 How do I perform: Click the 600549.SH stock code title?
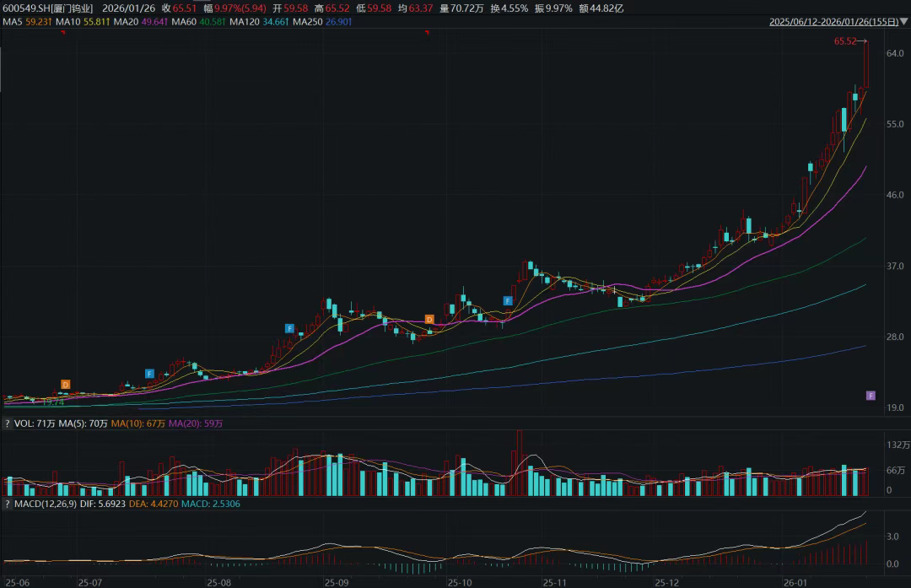click(46, 8)
